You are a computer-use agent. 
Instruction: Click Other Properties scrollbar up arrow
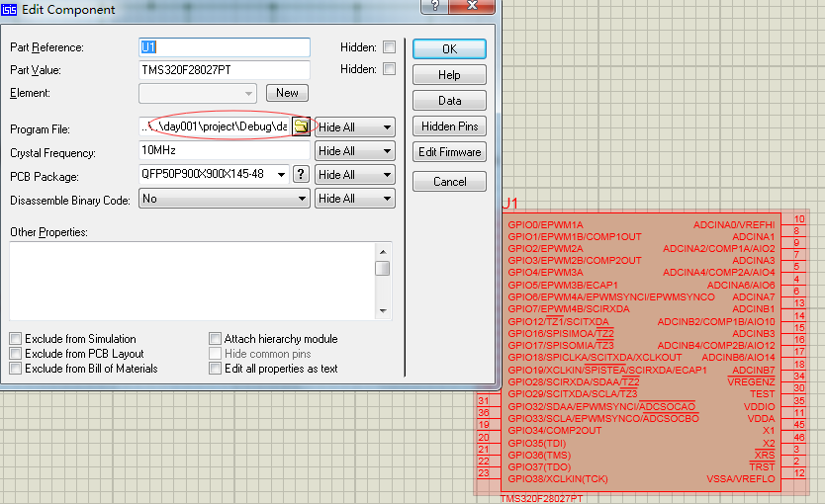pyautogui.click(x=383, y=252)
